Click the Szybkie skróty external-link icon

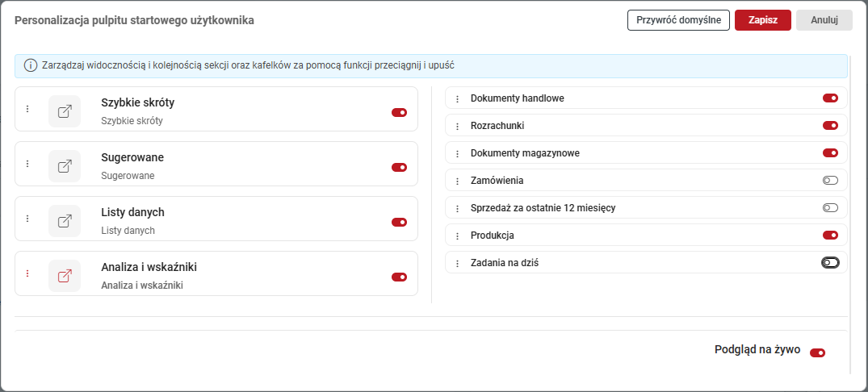65,111
